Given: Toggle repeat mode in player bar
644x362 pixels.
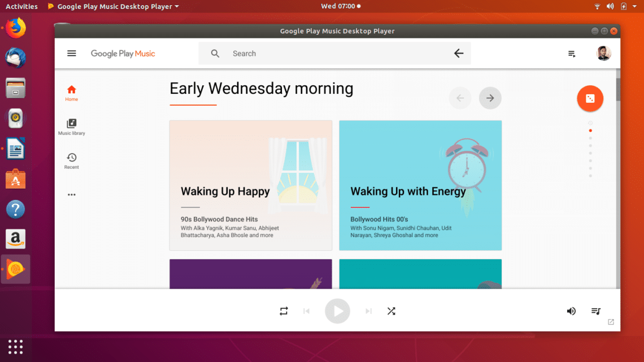Looking at the screenshot, I should [284, 311].
